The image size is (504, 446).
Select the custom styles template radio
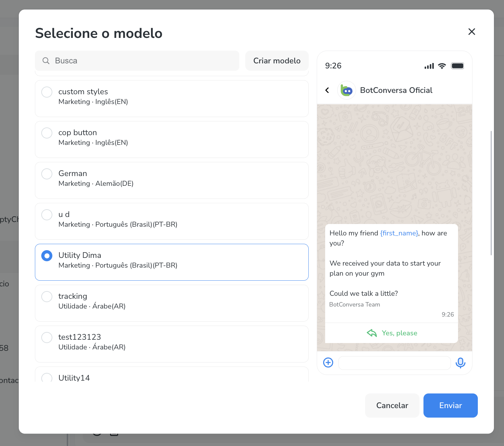click(x=47, y=92)
